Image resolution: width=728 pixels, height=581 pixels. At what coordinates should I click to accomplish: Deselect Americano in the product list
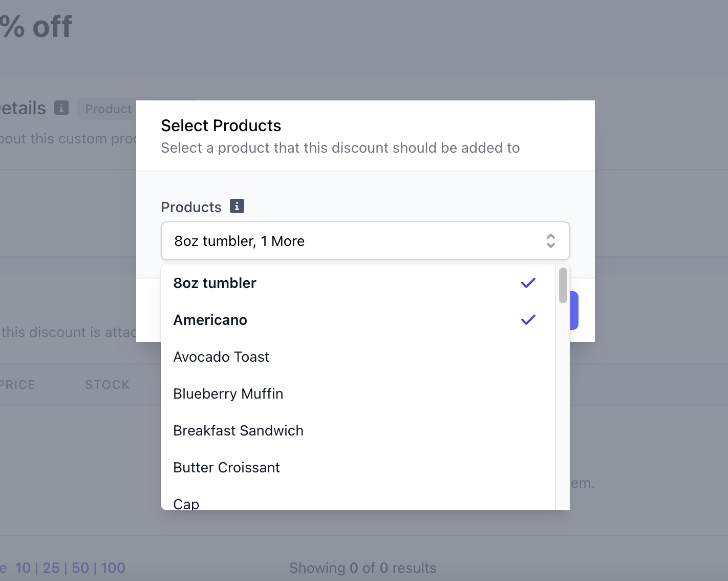pyautogui.click(x=210, y=320)
